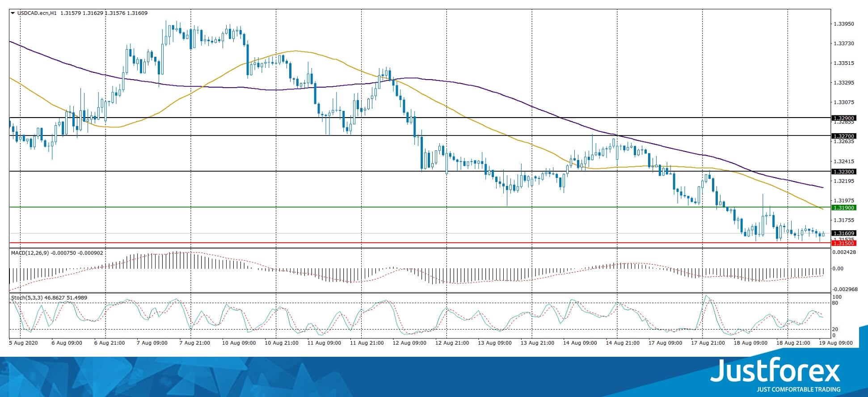The image size is (868, 397).
Task: Click the 12 Aug 21:00 time label
Action: pyautogui.click(x=452, y=343)
